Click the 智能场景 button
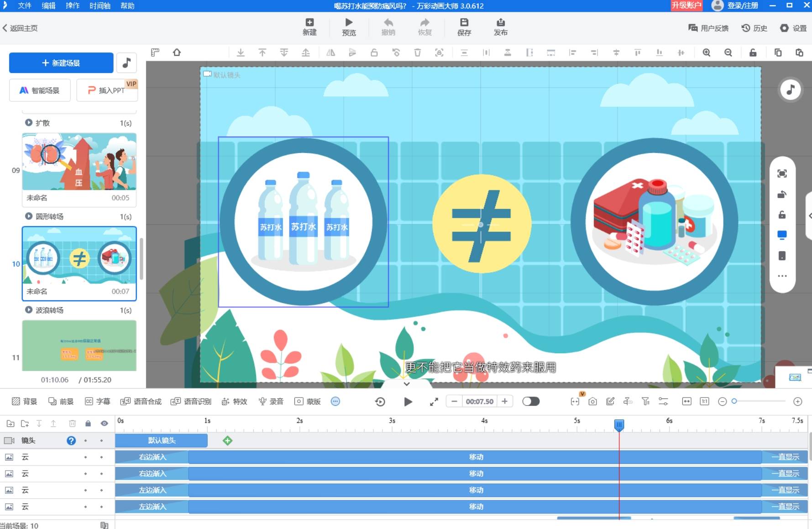Image resolution: width=812 pixels, height=529 pixels. click(40, 90)
